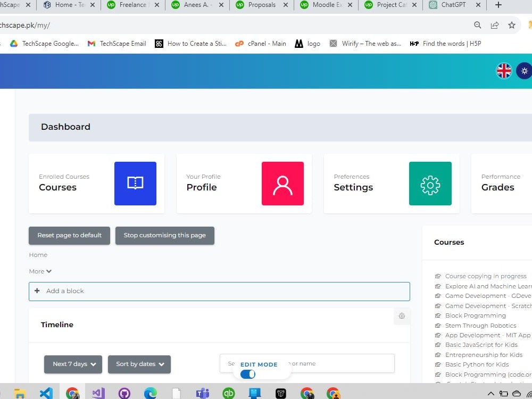
Task: Click the Timeline search by activity field
Action: click(x=307, y=363)
